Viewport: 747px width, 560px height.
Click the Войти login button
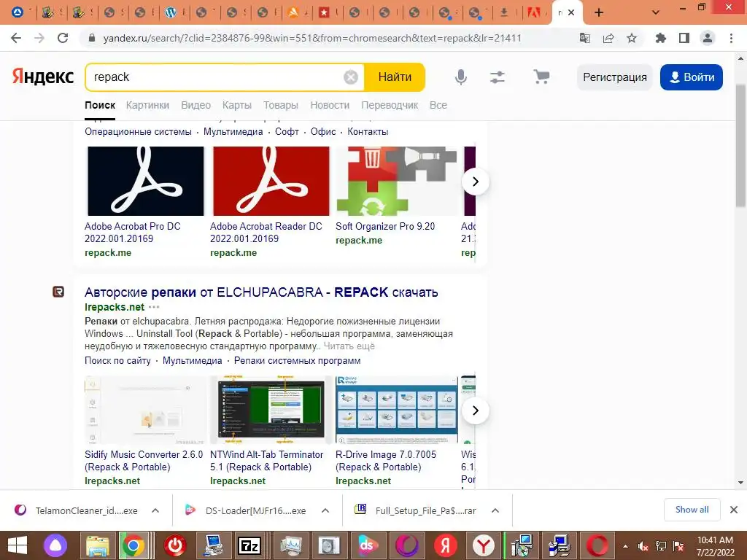click(x=692, y=77)
